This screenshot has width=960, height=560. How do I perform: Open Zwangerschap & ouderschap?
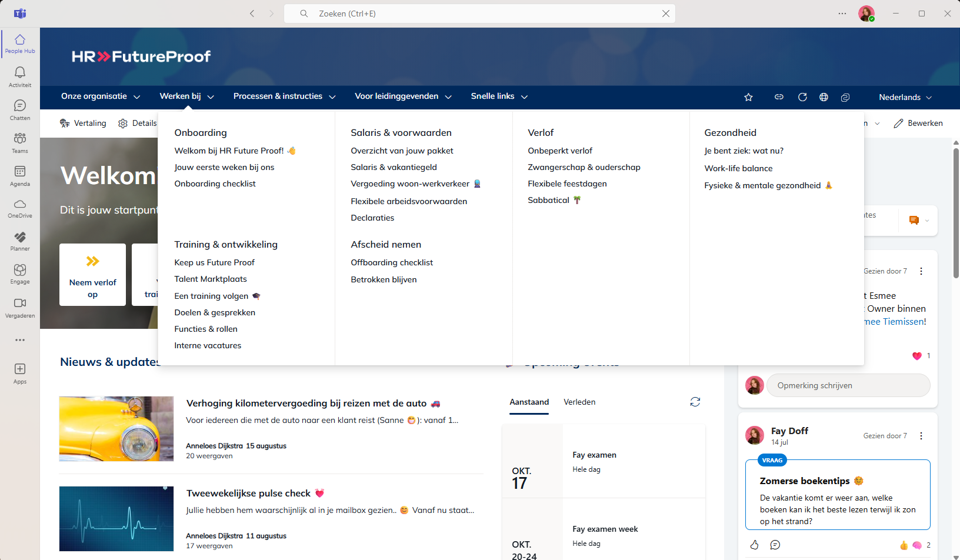584,167
